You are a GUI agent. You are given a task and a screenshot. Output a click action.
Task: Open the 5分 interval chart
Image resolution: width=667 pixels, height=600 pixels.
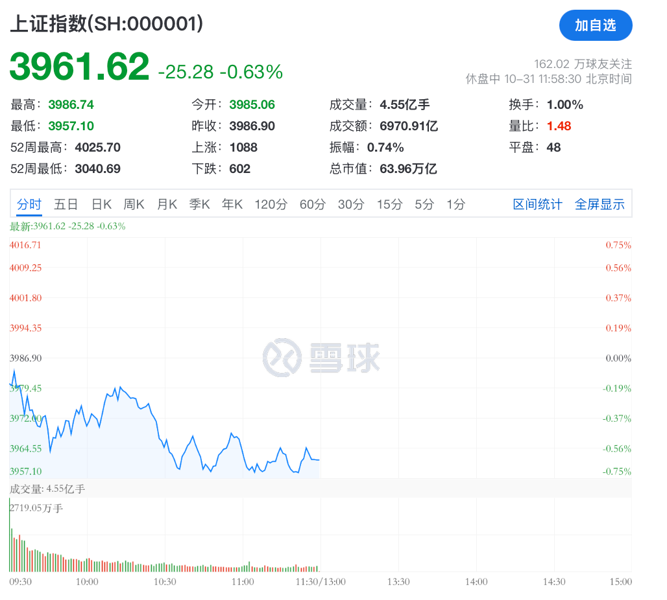425,204
